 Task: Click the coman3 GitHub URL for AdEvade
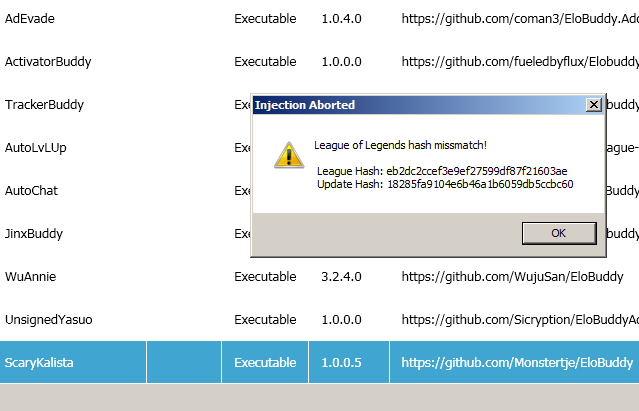coord(520,19)
